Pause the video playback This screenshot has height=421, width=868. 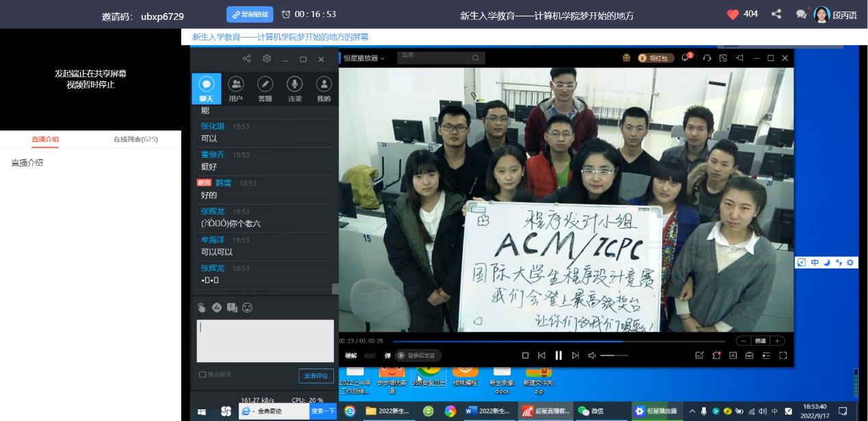pos(558,355)
